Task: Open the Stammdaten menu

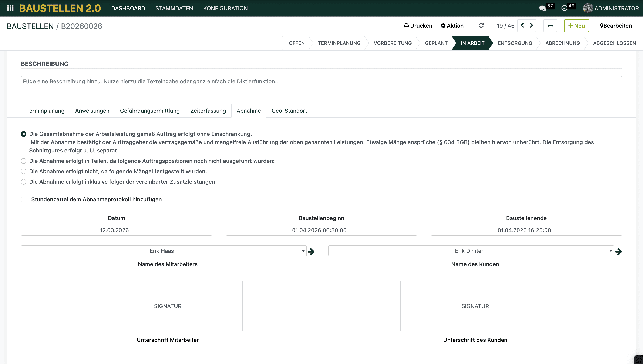Action: coord(174,8)
